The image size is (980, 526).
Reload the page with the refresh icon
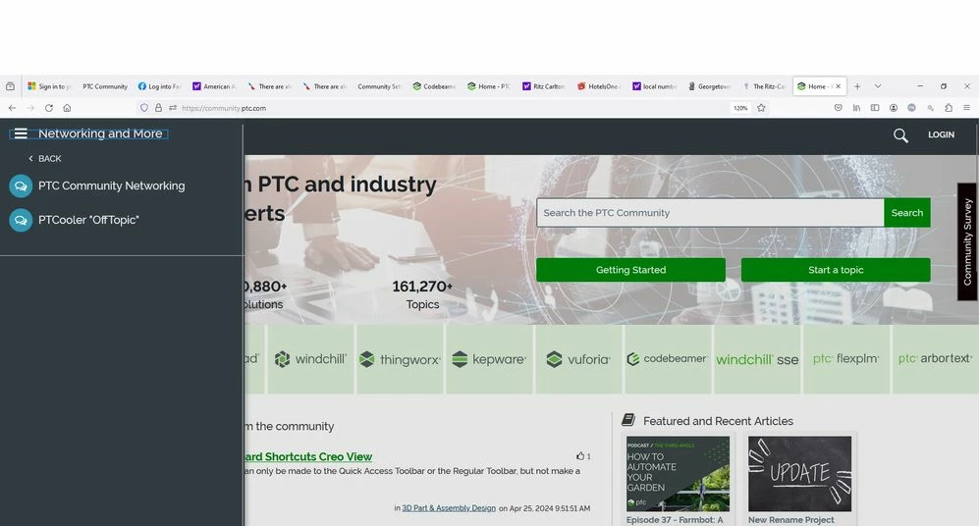(x=49, y=107)
